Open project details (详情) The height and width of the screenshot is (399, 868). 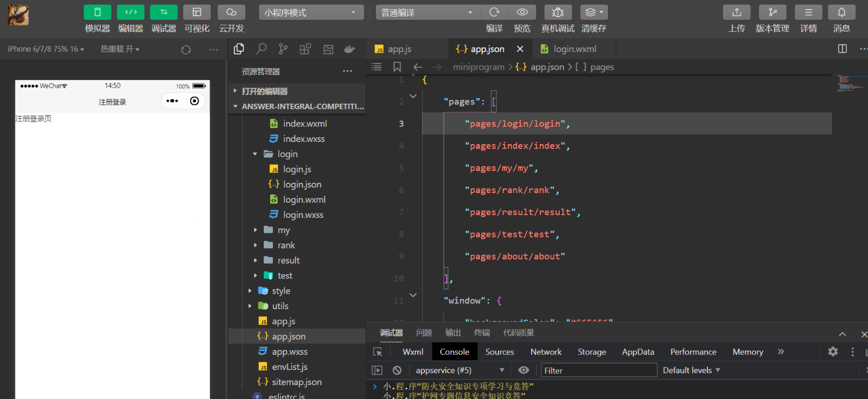pos(808,12)
